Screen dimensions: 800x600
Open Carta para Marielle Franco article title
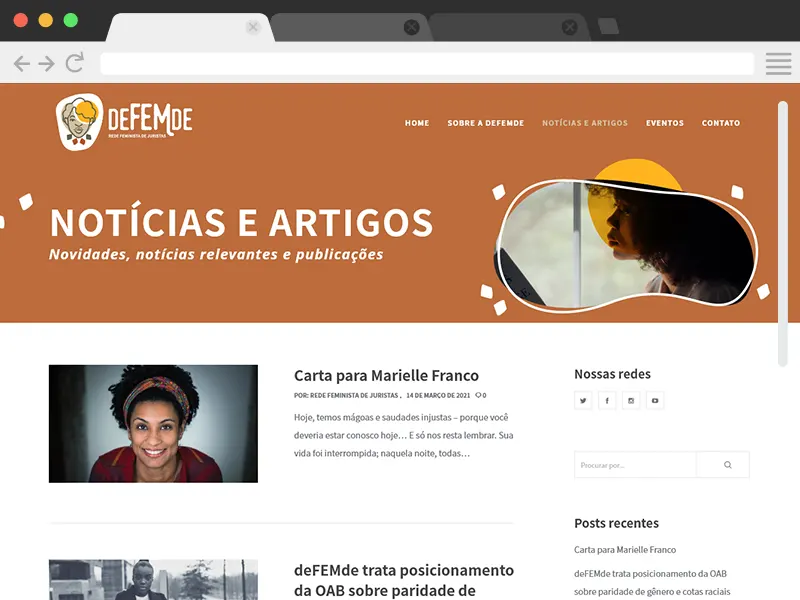click(386, 376)
